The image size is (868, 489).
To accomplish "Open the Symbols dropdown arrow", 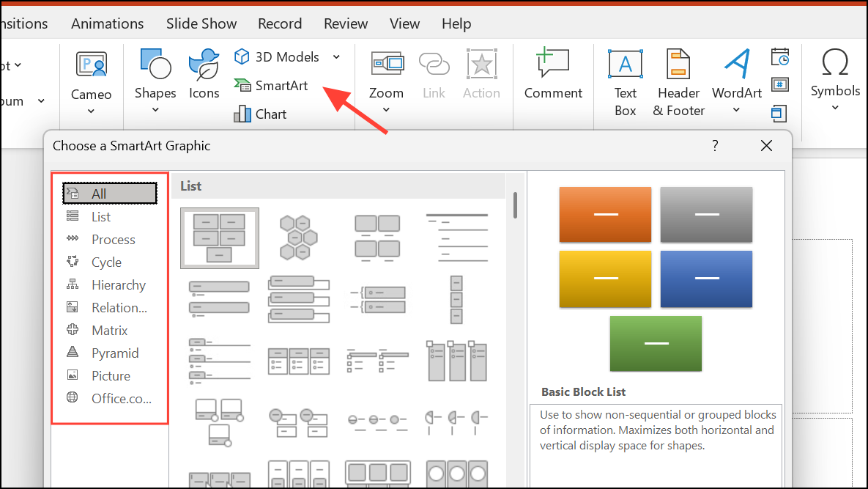I will pyautogui.click(x=835, y=107).
